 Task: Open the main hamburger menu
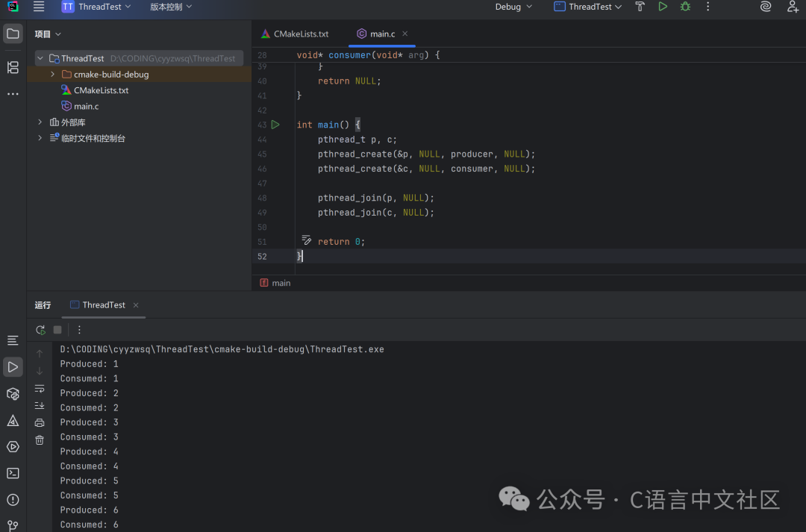(x=39, y=7)
